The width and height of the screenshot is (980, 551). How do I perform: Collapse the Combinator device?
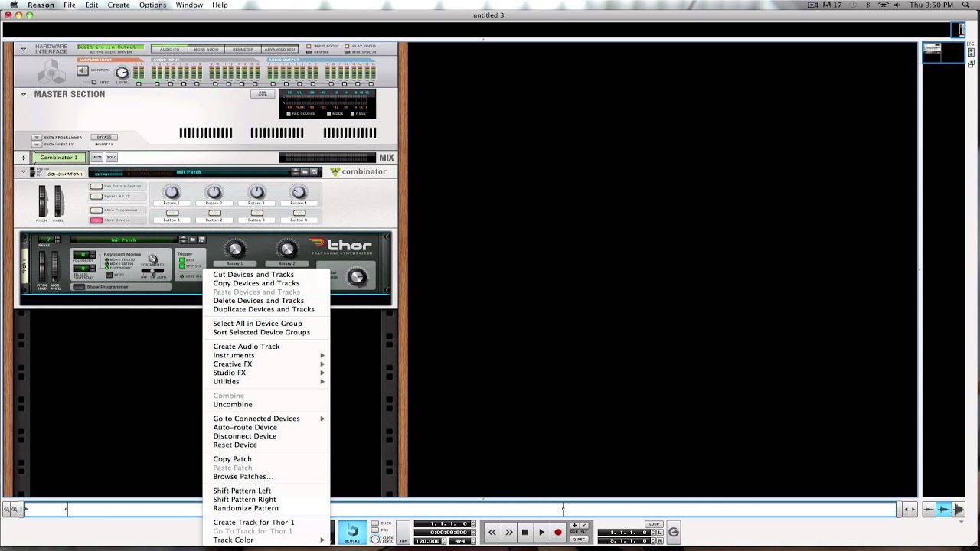24,172
